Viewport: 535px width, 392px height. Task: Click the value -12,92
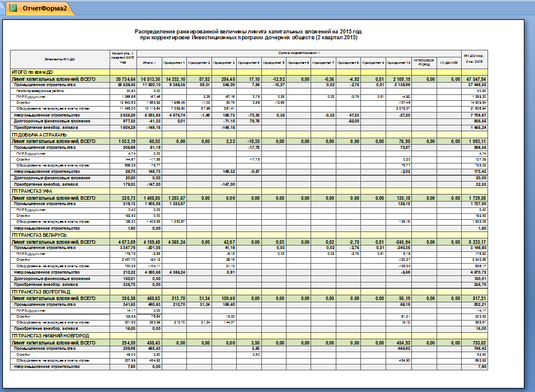coord(278,79)
